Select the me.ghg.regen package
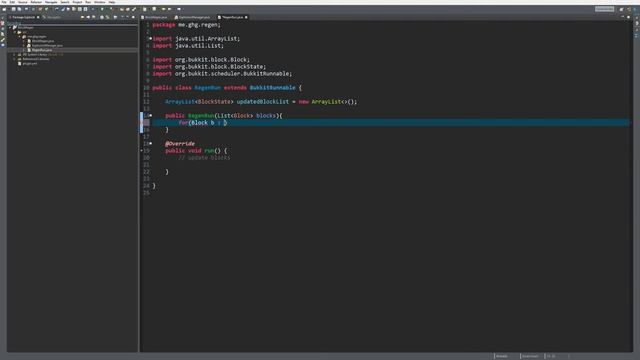This screenshot has width=640, height=360. pyautogui.click(x=34, y=36)
